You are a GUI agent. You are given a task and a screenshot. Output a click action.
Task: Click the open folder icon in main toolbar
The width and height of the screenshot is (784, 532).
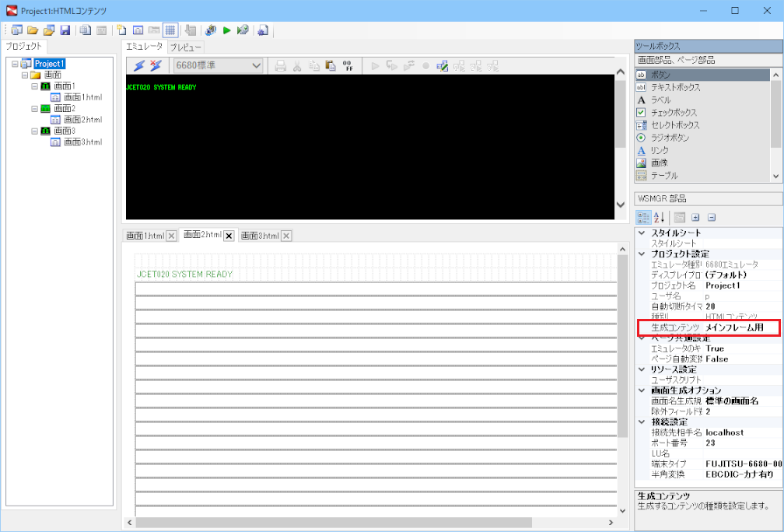pyautogui.click(x=33, y=30)
